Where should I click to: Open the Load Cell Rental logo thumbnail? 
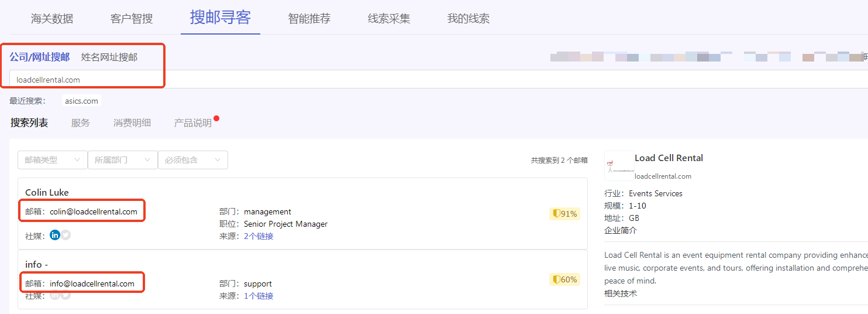(x=618, y=166)
